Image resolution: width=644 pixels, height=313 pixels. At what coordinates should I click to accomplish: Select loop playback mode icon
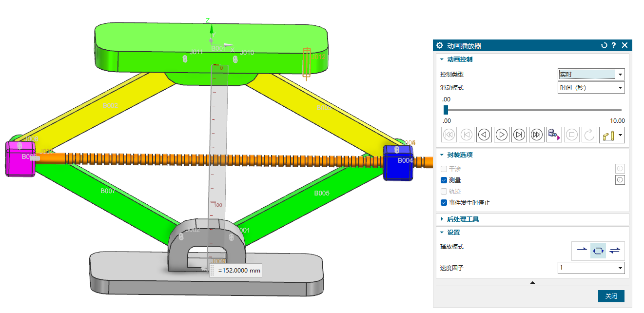click(x=598, y=250)
